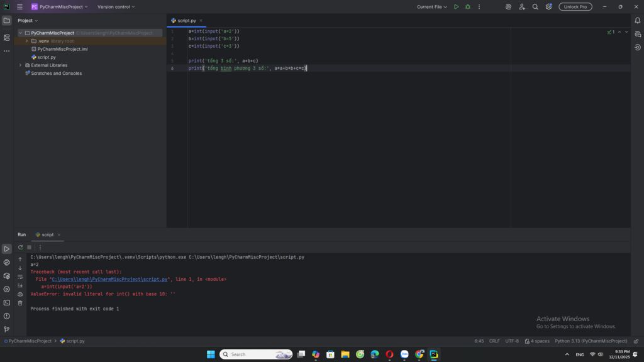The height and width of the screenshot is (362, 644).
Task: Open script.py link in traceback
Action: (x=109, y=280)
